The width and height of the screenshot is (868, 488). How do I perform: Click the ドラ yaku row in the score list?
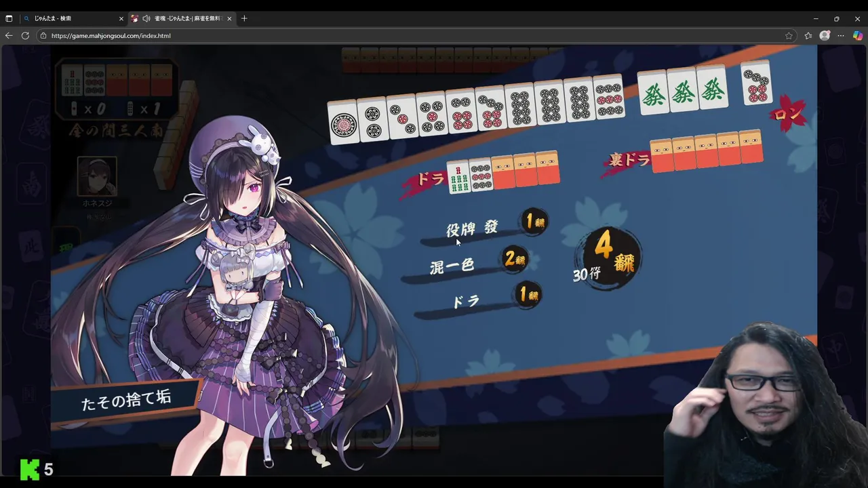click(479, 300)
